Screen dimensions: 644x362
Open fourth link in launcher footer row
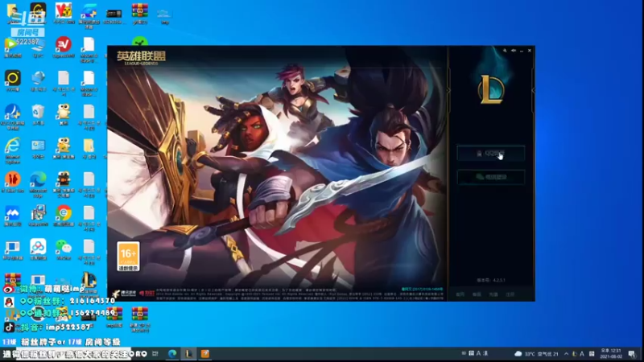pyautogui.click(x=510, y=294)
